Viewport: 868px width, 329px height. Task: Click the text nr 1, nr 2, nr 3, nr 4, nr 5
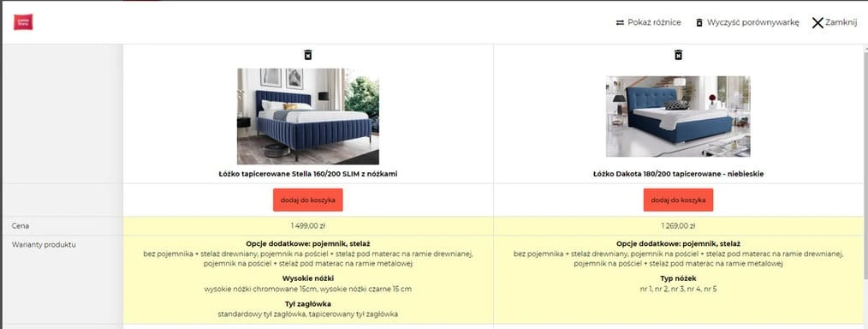pos(678,289)
